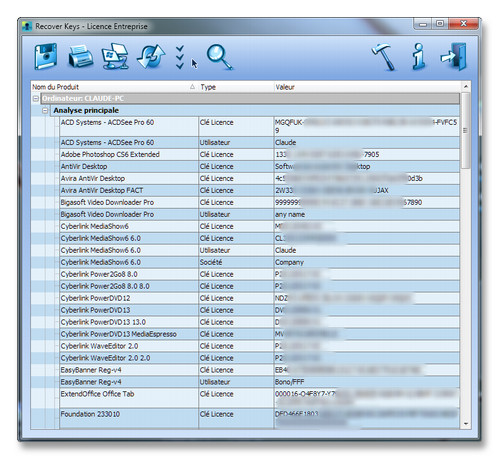Maximize the Recover Keys window
This screenshot has height=460, width=500.
point(440,24)
